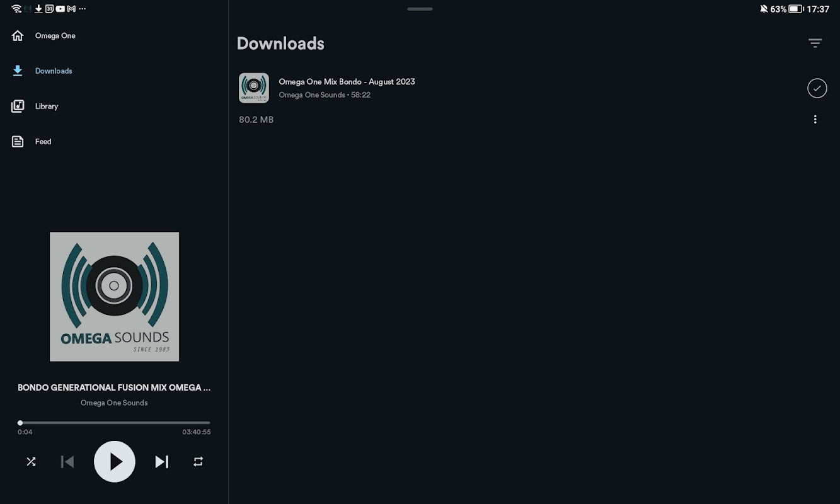Image resolution: width=840 pixels, height=504 pixels.
Task: Click the downloaded checkmark circle for August 2023 mix
Action: [817, 88]
